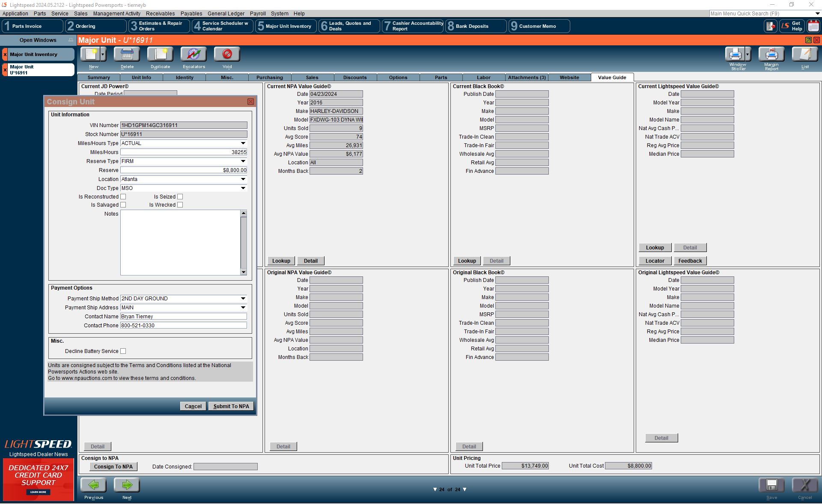
Task: Close Major Unit Inventory in Open Windows
Action: coord(5,55)
